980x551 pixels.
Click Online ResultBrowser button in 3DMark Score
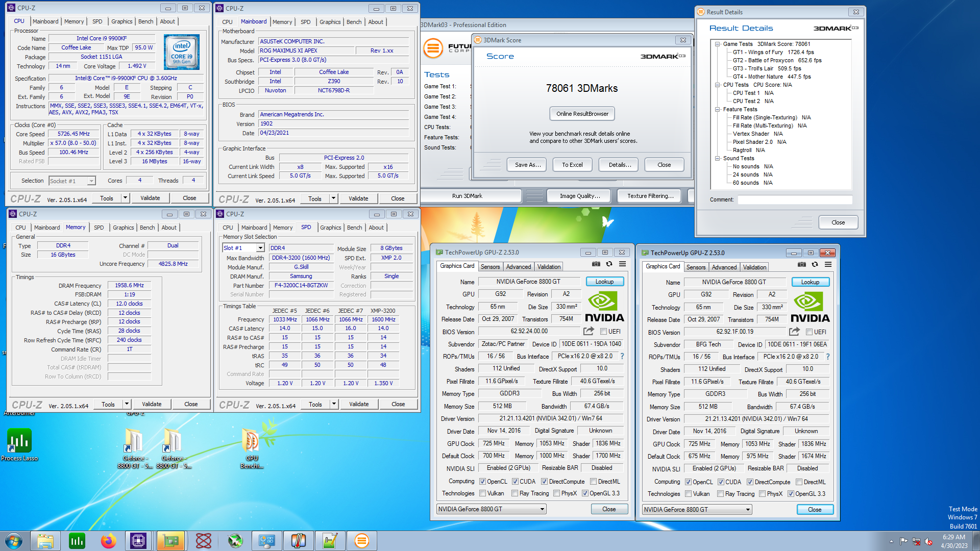[582, 114]
